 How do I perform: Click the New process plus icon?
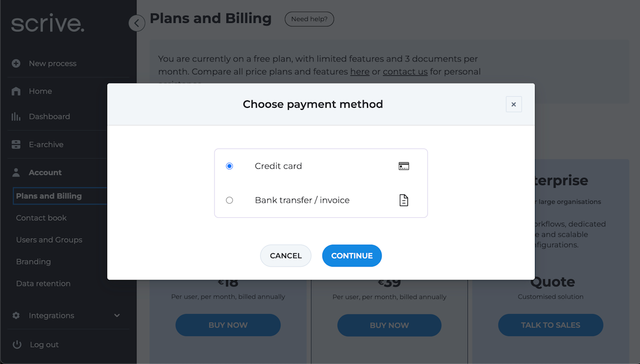(x=16, y=63)
